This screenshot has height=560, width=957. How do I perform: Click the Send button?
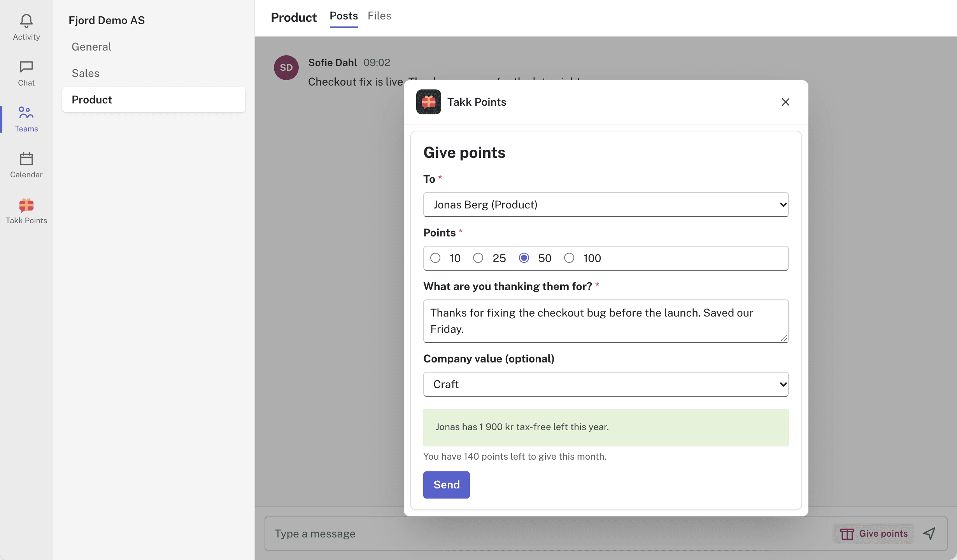click(446, 485)
